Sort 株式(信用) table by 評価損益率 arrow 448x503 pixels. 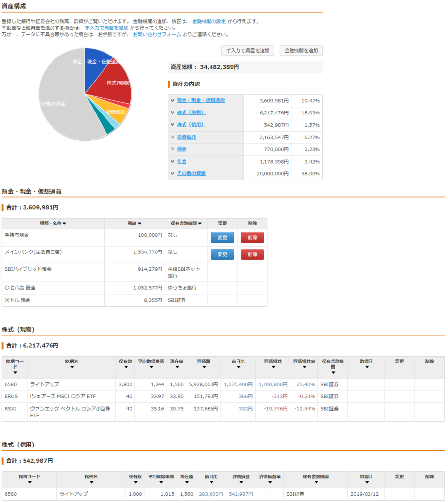pos(270,482)
